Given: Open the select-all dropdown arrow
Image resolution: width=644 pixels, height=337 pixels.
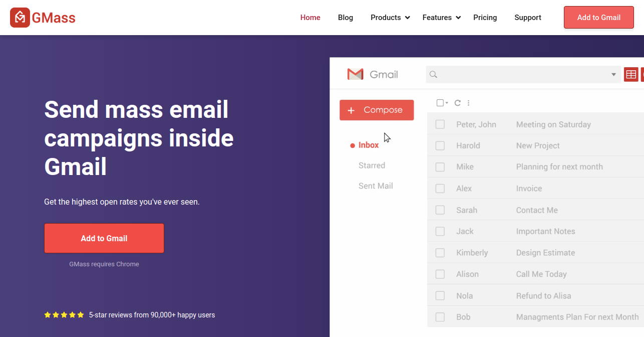Looking at the screenshot, I should point(447,103).
